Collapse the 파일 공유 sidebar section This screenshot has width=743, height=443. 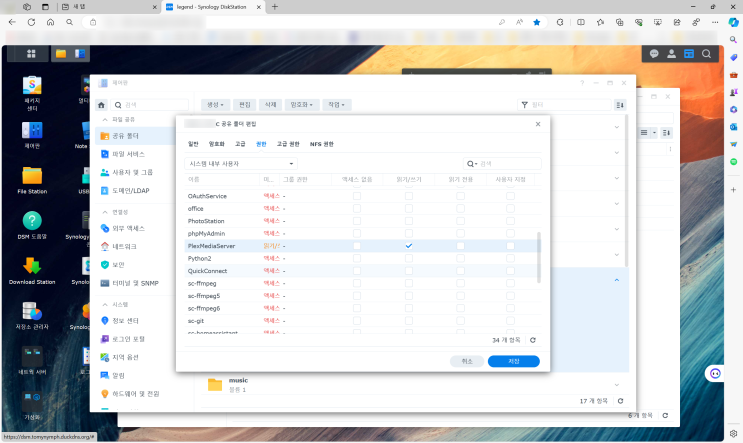[x=105, y=119]
